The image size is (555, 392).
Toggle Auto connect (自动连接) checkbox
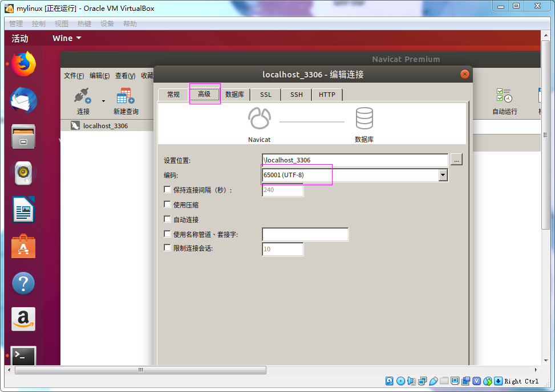(x=168, y=219)
